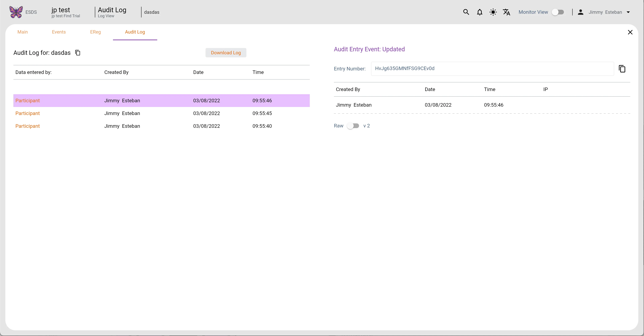This screenshot has width=644, height=336.
Task: Click the Raw label
Action: [x=338, y=126]
